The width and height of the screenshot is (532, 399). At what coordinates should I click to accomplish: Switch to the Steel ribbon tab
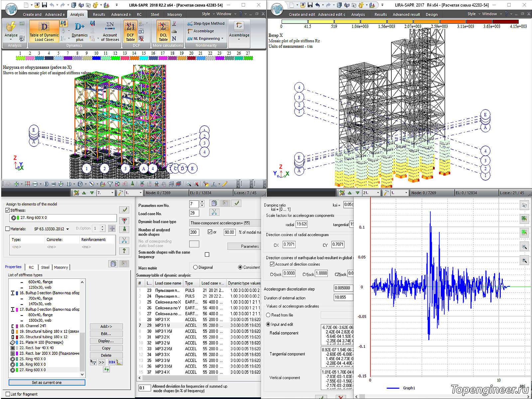pyautogui.click(x=155, y=15)
